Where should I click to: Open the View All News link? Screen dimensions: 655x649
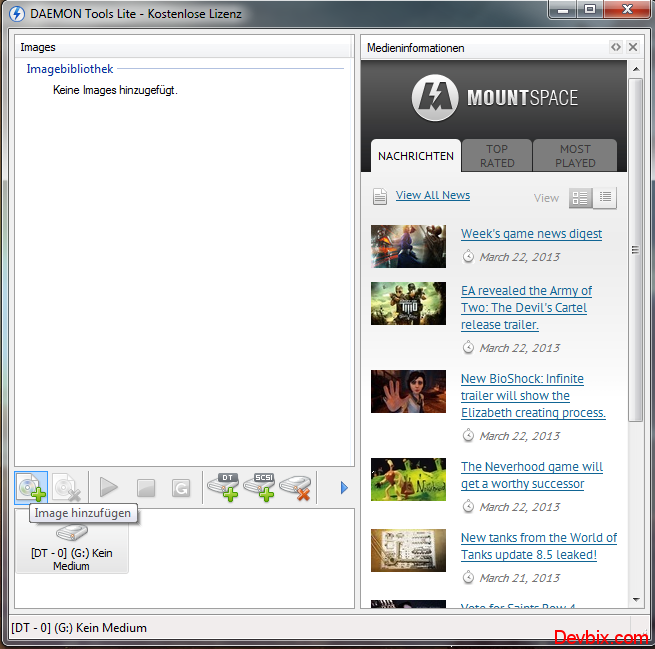coord(433,195)
